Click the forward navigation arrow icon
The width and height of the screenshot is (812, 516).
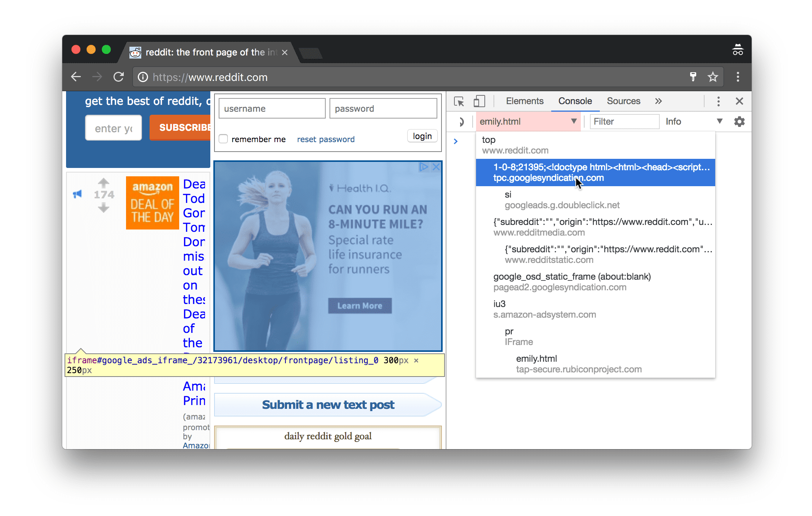(x=96, y=76)
